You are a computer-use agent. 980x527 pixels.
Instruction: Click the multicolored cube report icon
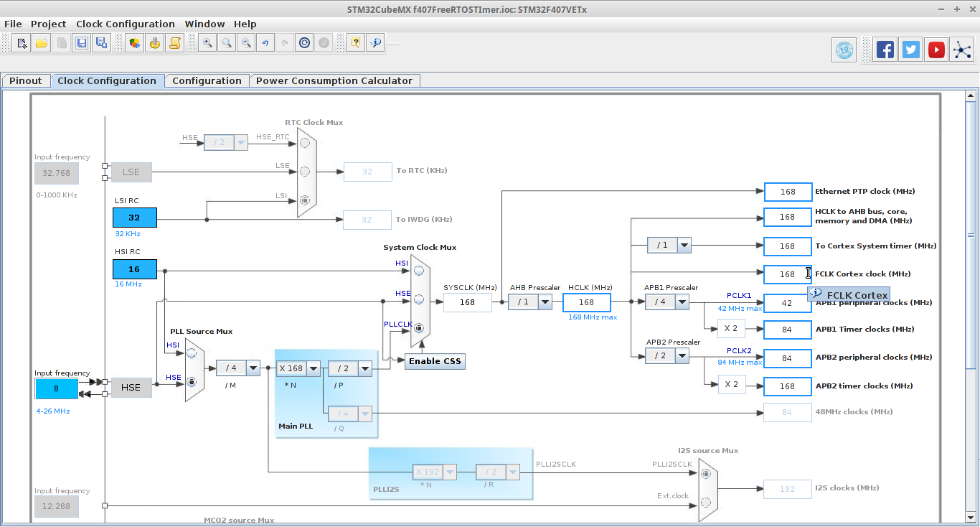134,43
